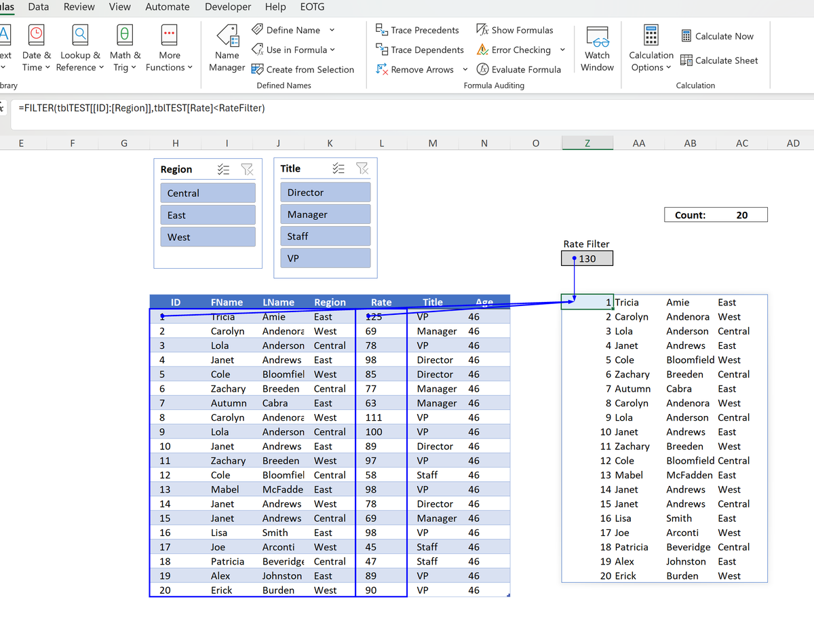
Task: Open the Help ribbon tab
Action: click(x=275, y=7)
